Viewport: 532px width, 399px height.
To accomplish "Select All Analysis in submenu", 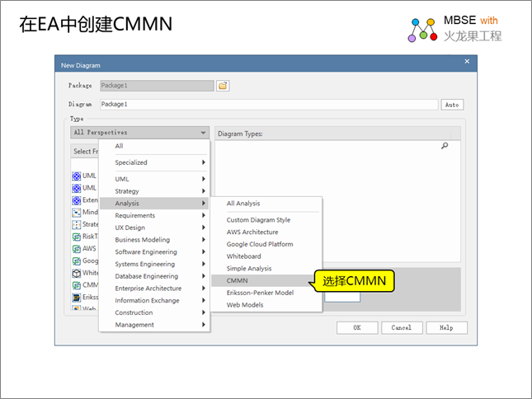I will click(266, 204).
